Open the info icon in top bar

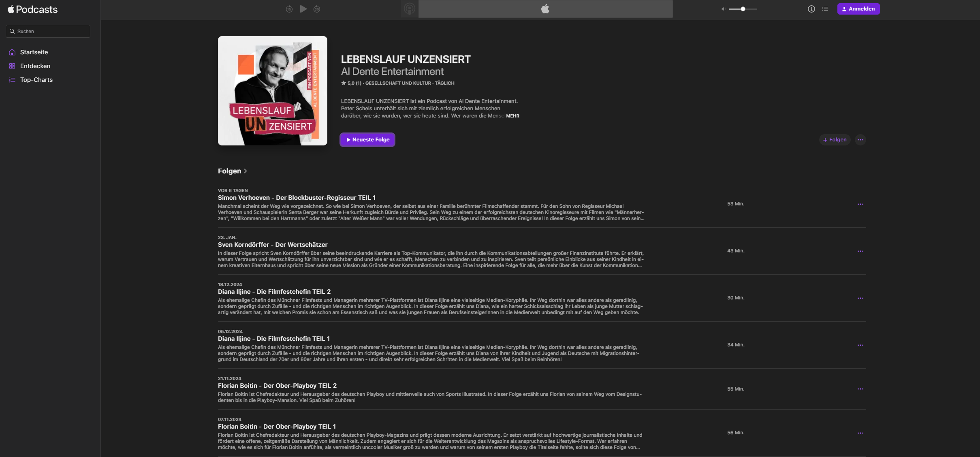click(811, 9)
